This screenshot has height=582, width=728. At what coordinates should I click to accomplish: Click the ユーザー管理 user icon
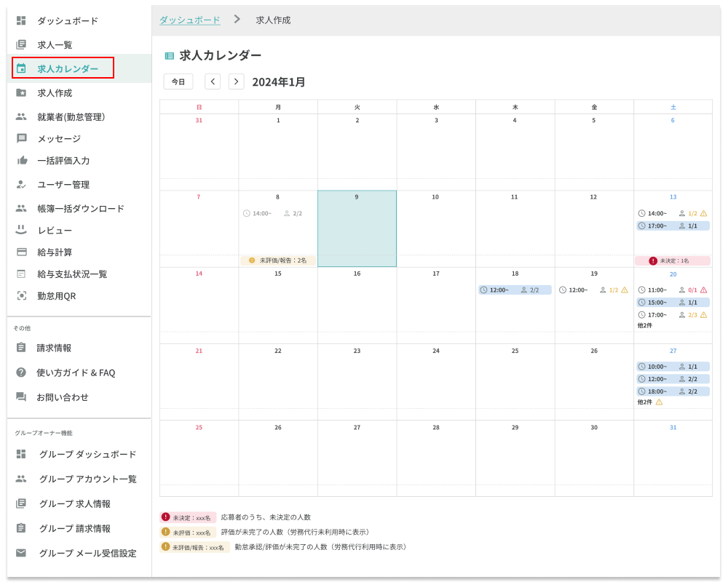pyautogui.click(x=21, y=184)
